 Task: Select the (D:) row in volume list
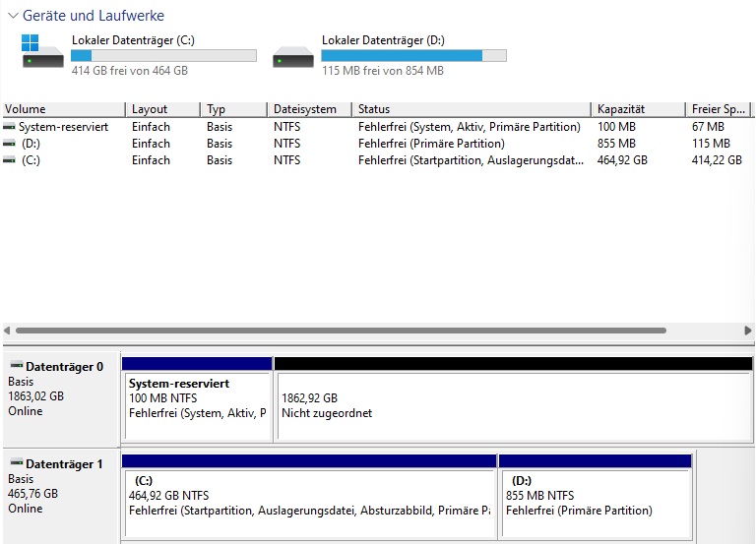coord(377,144)
